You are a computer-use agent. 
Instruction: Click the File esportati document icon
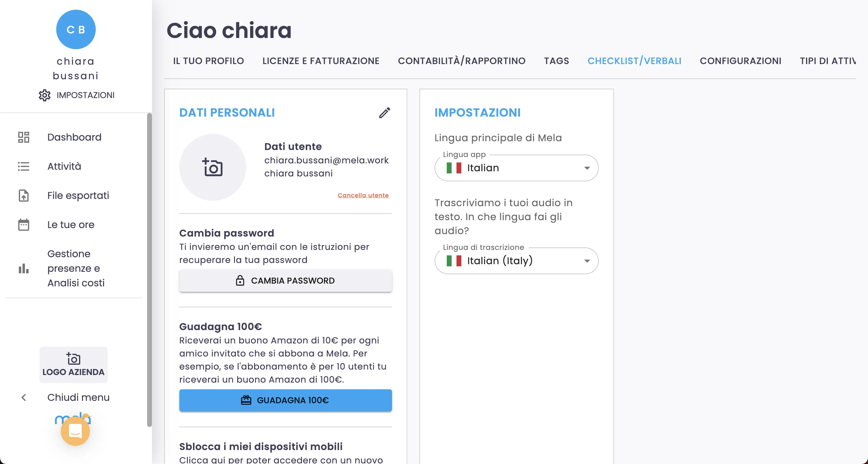[24, 196]
